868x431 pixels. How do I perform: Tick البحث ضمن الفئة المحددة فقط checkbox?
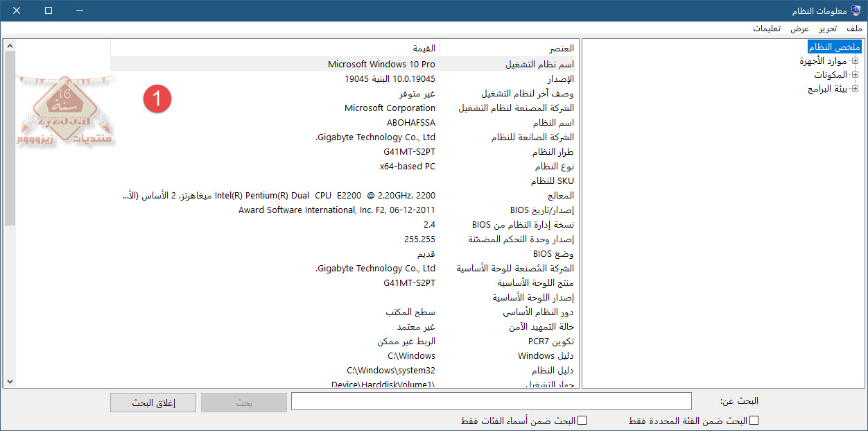754,421
